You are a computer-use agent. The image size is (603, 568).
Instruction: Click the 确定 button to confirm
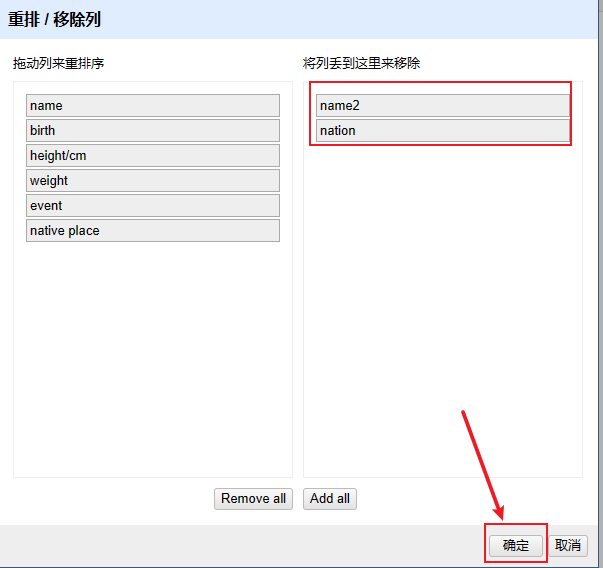(515, 545)
